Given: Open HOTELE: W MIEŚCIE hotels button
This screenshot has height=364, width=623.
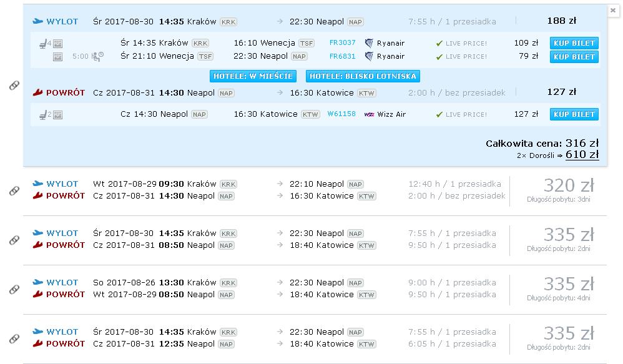Looking at the screenshot, I should (x=253, y=76).
